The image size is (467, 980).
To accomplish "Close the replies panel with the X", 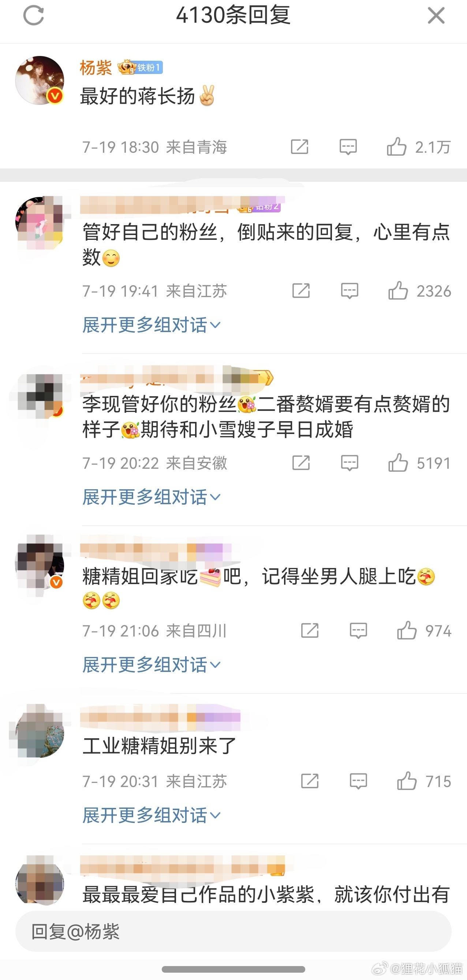I will click(x=436, y=16).
